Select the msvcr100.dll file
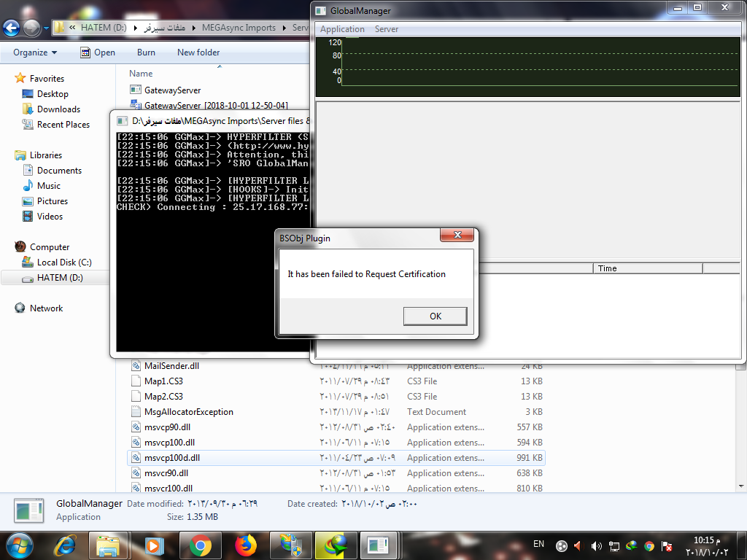The image size is (747, 560). 169,488
